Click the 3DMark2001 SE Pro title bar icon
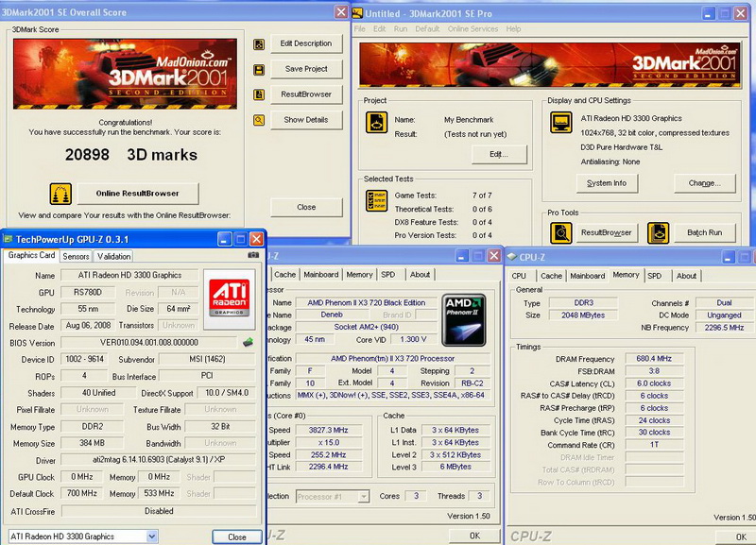The image size is (756, 545). coord(357,13)
